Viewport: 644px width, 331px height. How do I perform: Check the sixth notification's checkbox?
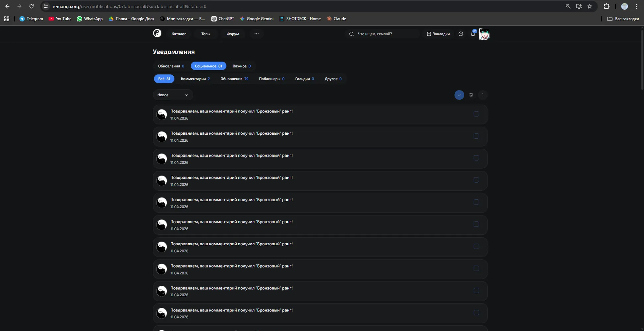[x=476, y=224]
